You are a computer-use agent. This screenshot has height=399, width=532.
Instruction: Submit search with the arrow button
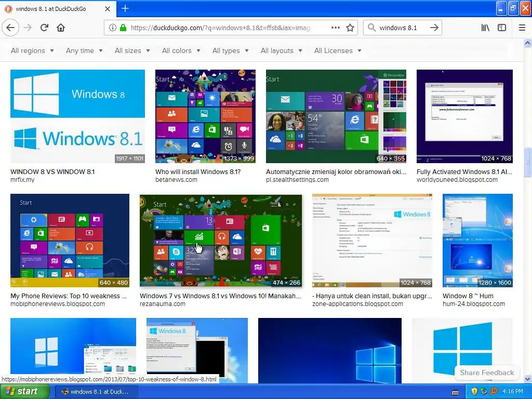tap(434, 28)
